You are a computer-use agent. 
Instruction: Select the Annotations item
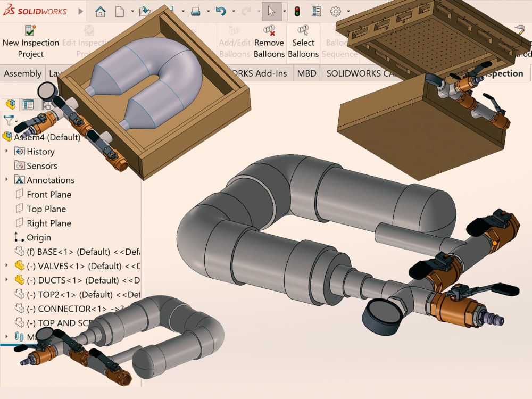(x=51, y=180)
